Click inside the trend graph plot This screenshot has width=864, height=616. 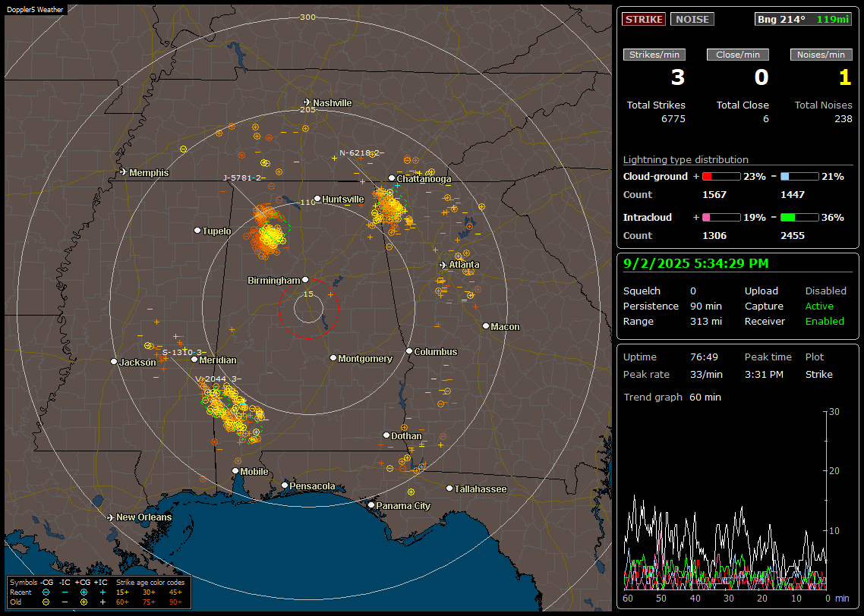point(726,501)
